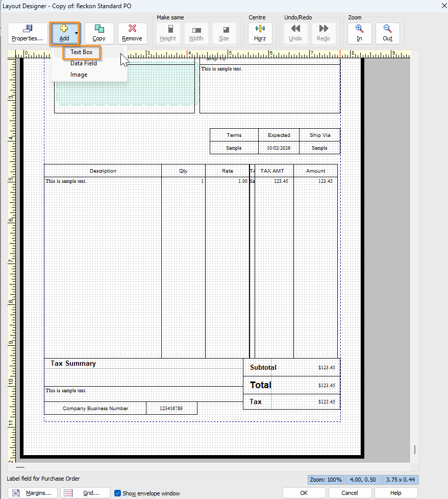This screenshot has width=448, height=499.
Task: Click the vertical scrollbar thumb
Action: 415,449
